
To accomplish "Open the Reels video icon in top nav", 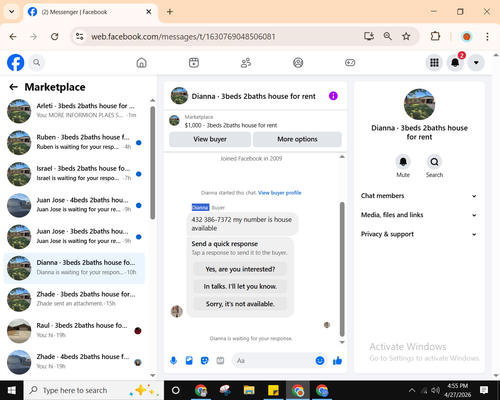I will click(194, 62).
